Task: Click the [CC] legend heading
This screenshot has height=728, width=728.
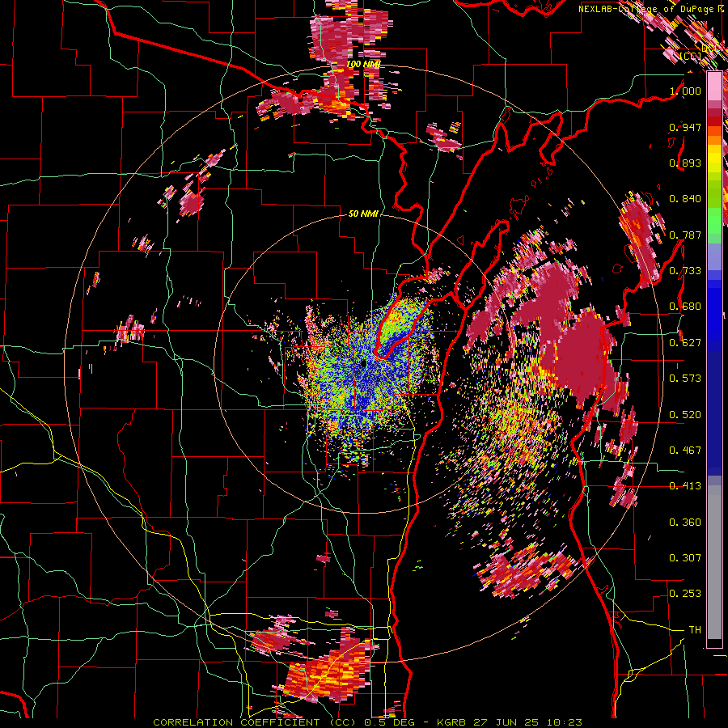Action: [x=690, y=56]
